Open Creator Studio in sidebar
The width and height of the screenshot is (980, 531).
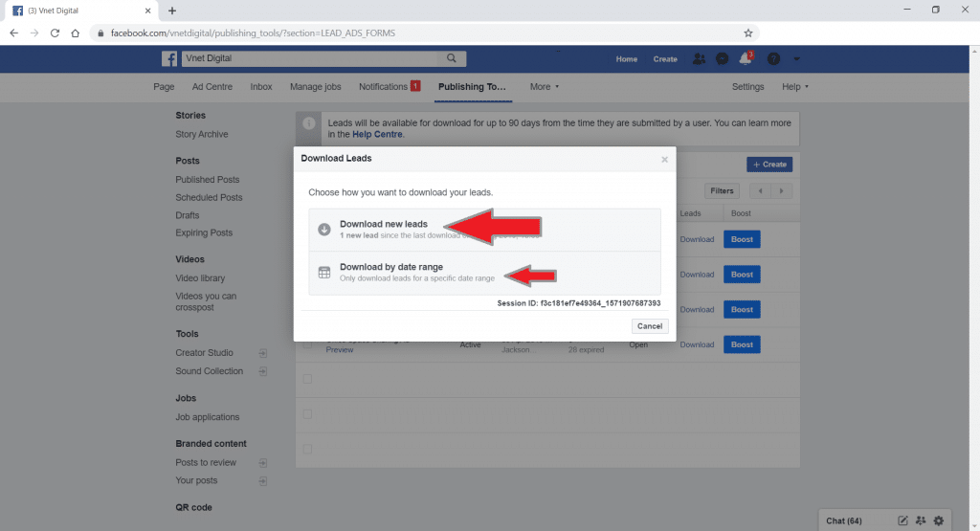205,353
